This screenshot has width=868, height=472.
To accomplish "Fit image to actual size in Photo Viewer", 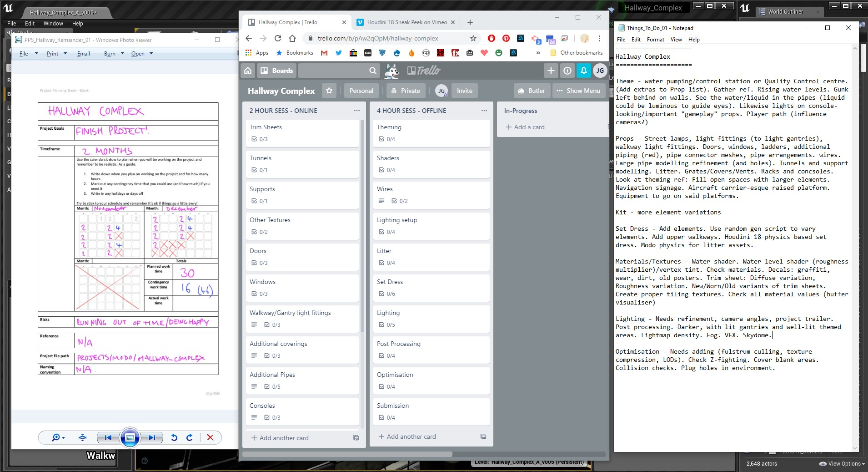I will (x=82, y=437).
